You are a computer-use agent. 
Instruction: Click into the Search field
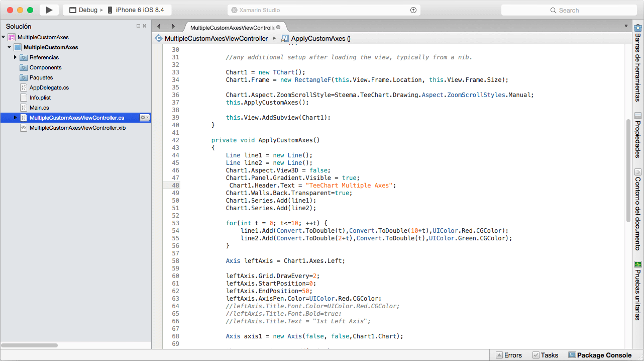(568, 10)
